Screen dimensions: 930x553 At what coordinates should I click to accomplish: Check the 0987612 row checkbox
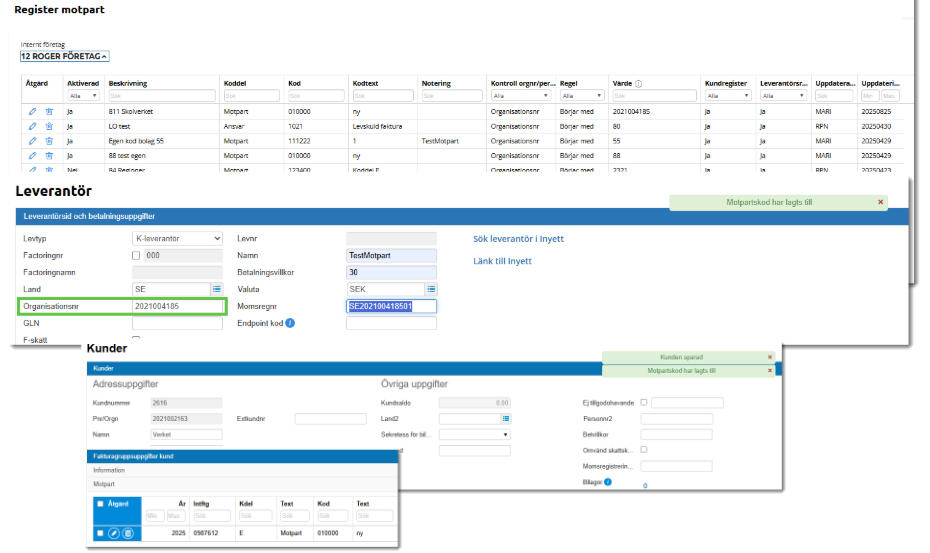click(100, 533)
